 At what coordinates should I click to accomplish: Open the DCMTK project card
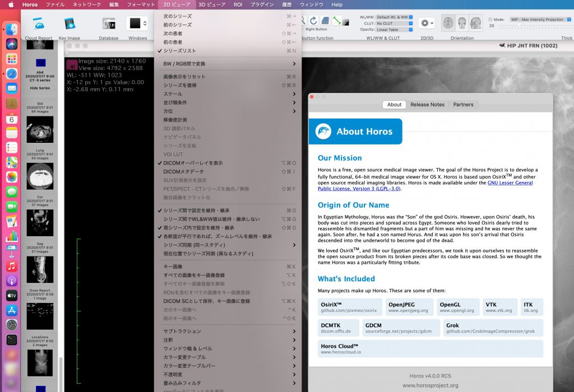click(x=339, y=328)
